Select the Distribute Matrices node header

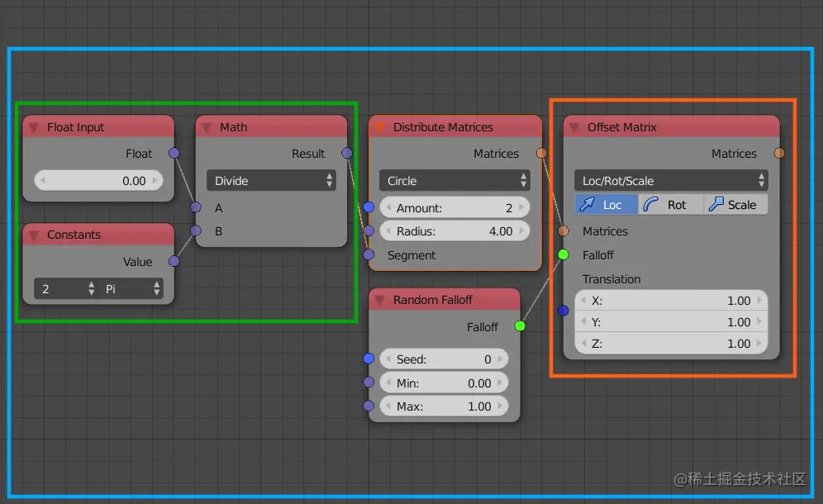[455, 127]
